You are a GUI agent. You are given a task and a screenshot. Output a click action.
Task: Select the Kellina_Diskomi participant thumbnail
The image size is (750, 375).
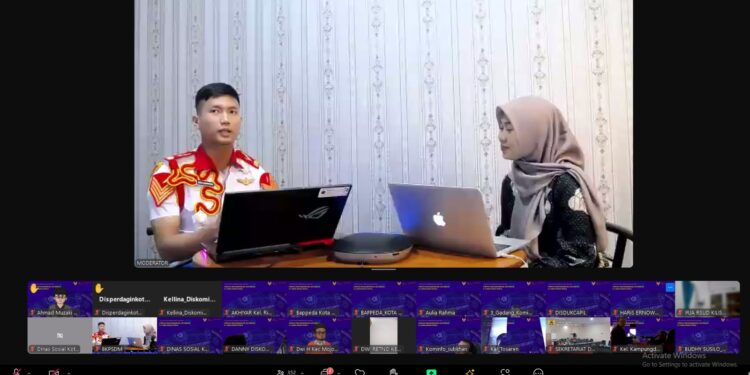pyautogui.click(x=190, y=299)
